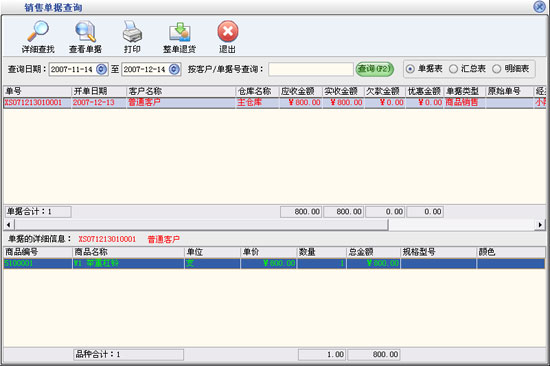The height and width of the screenshot is (366, 550).
Task: Click the red 退出 exit icon
Action: pos(228,36)
